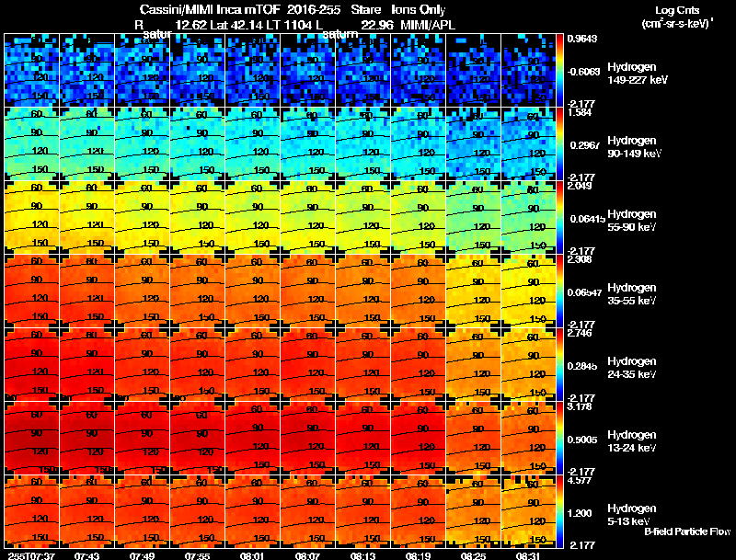The image size is (736, 560).
Task: Select the 255T07:37 panel in 13-24 keV row
Action: click(31, 438)
